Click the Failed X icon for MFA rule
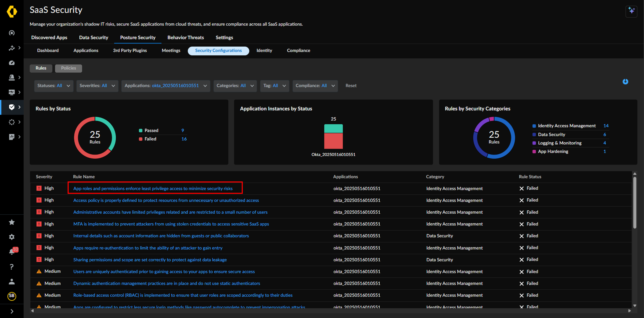The width and height of the screenshot is (644, 318). coord(521,224)
